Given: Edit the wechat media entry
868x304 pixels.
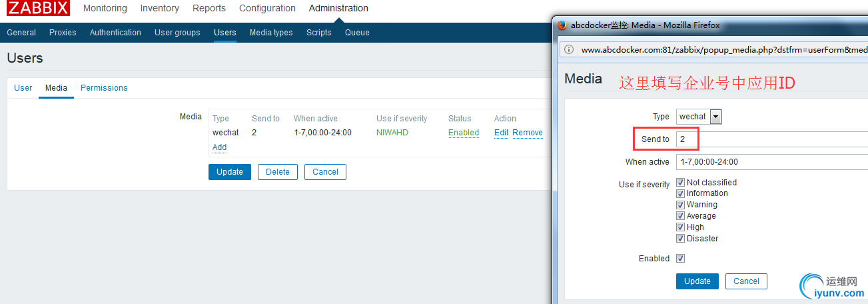Looking at the screenshot, I should click(x=502, y=133).
